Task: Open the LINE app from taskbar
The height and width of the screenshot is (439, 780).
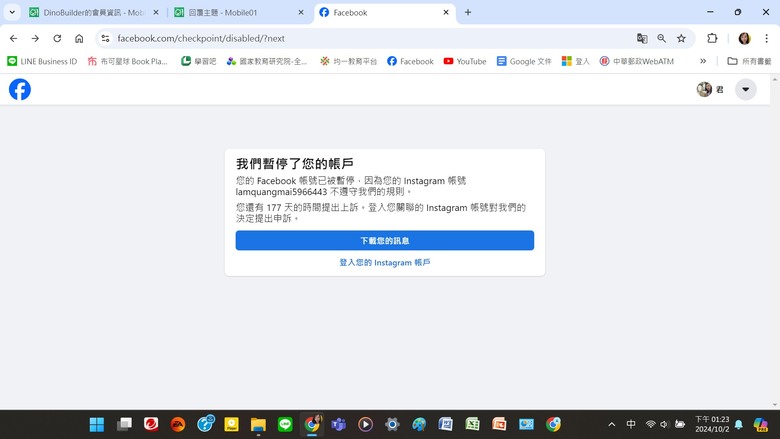Action: coord(285,424)
